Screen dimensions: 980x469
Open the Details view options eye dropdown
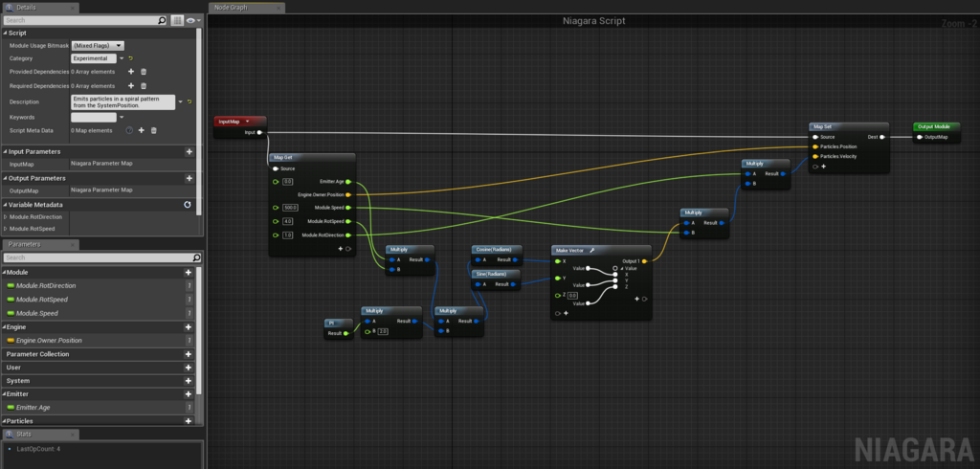[x=193, y=21]
